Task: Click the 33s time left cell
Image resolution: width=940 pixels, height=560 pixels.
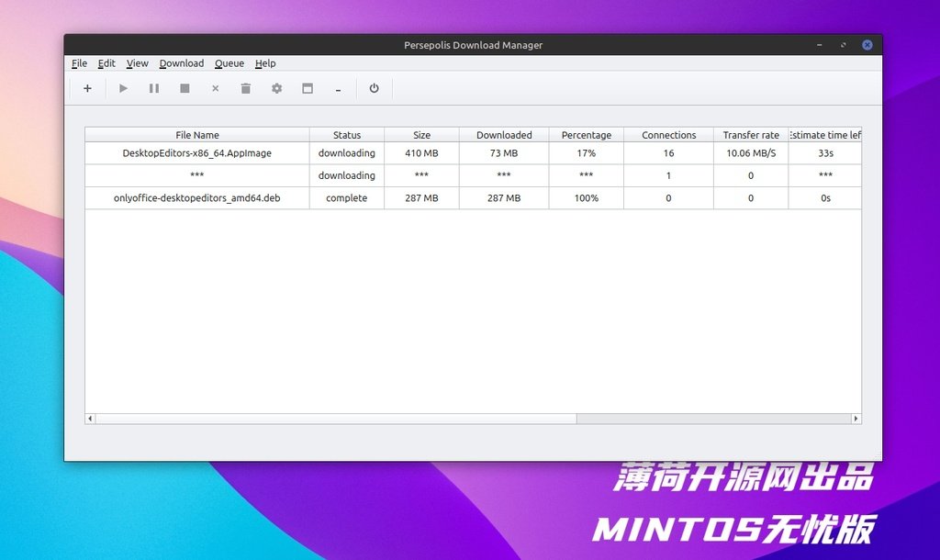Action: click(x=825, y=153)
